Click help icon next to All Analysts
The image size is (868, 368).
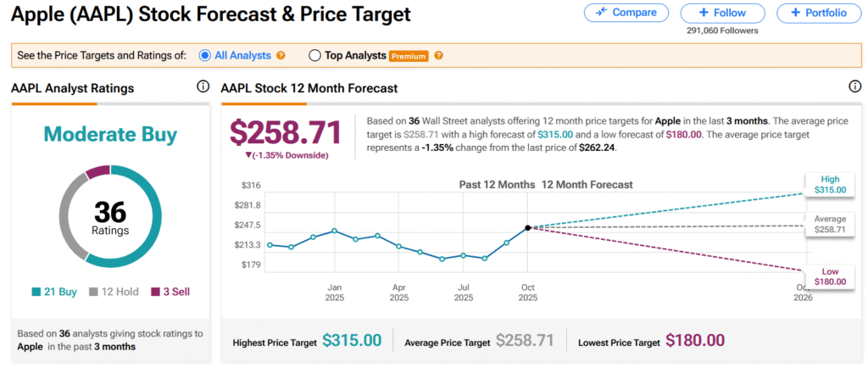[281, 56]
